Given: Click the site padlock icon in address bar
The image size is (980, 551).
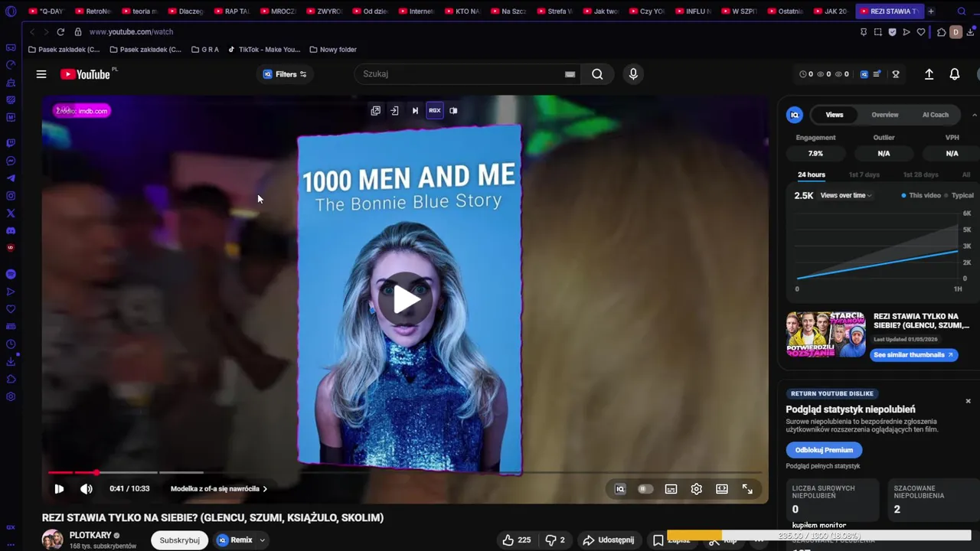Looking at the screenshot, I should tap(78, 32).
